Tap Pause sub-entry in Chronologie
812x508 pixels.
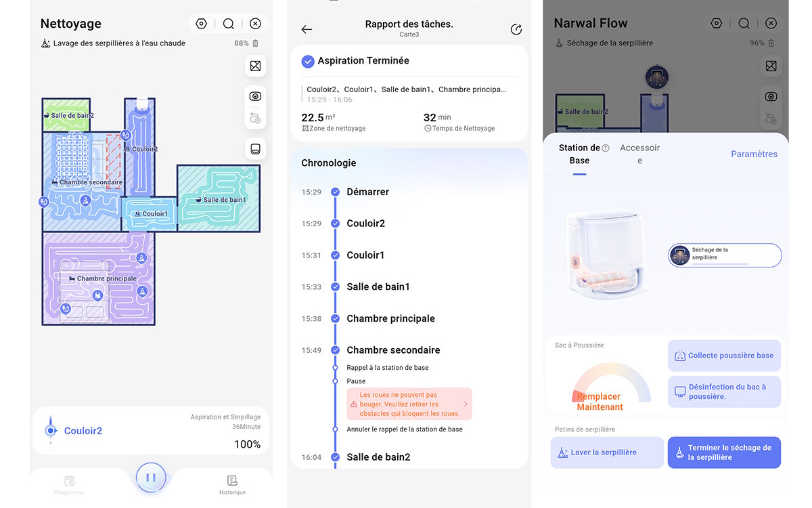coord(356,381)
